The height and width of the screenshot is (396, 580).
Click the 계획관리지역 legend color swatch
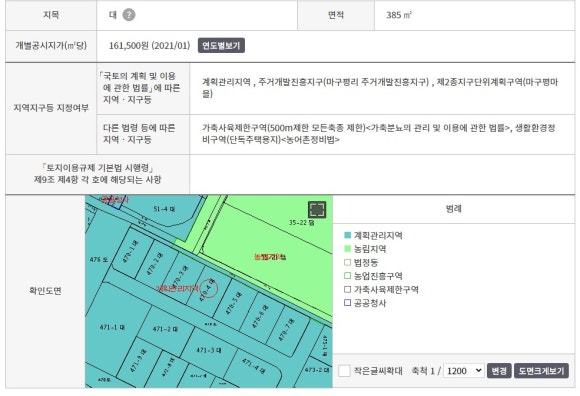click(347, 235)
